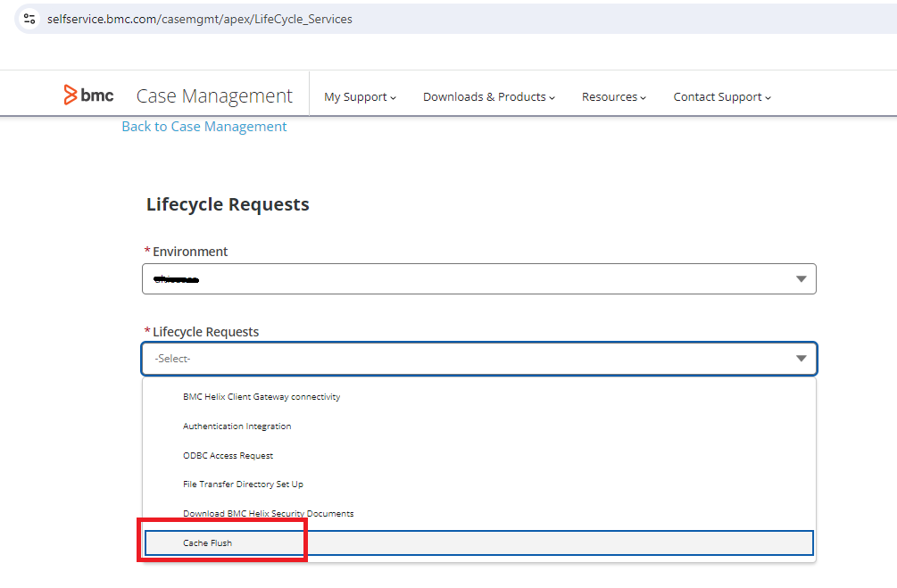Open the Resources menu
This screenshot has width=897, height=588.
pyautogui.click(x=613, y=96)
